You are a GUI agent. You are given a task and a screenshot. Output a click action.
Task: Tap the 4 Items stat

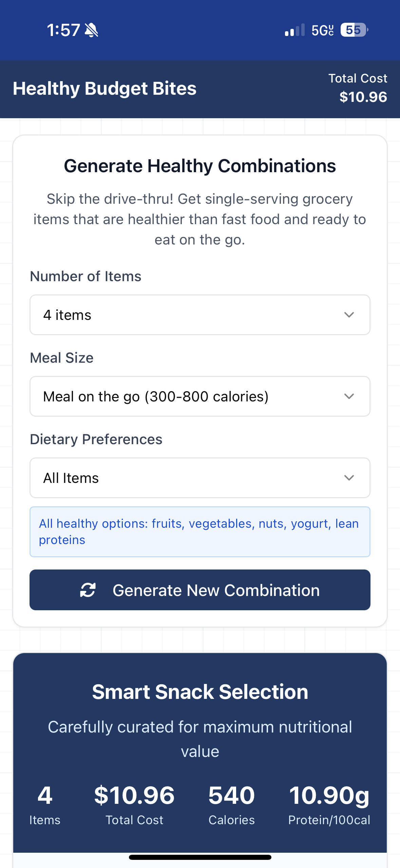coord(45,804)
